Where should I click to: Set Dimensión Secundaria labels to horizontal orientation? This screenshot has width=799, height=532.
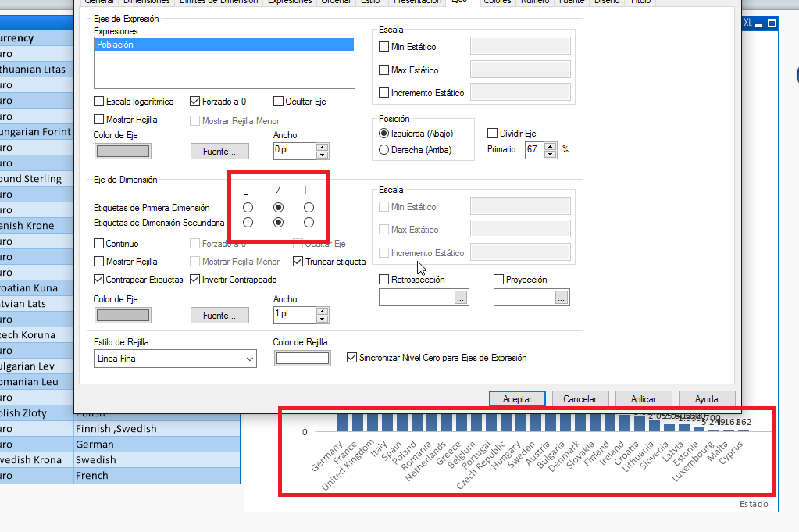coord(248,223)
